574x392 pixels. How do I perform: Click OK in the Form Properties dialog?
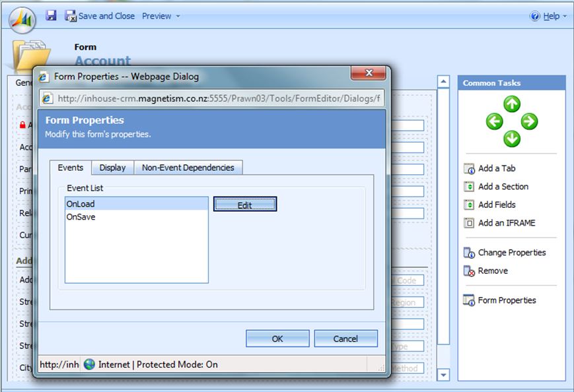click(277, 339)
